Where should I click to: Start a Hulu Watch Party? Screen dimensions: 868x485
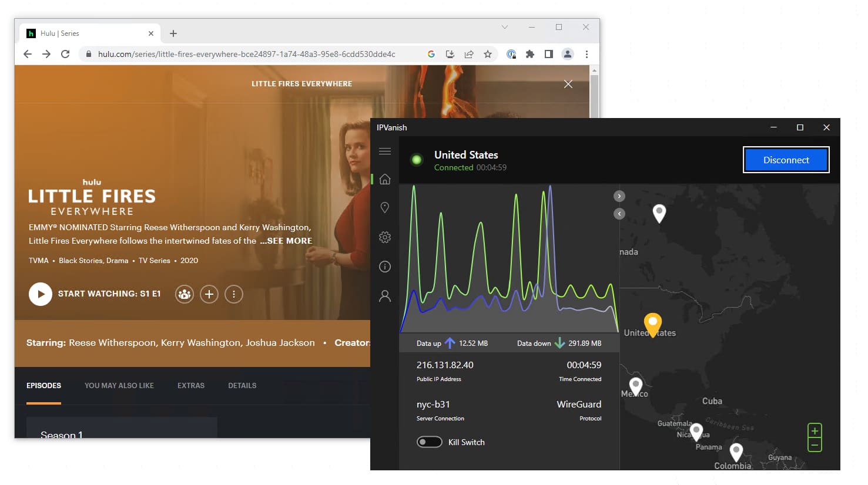point(184,294)
